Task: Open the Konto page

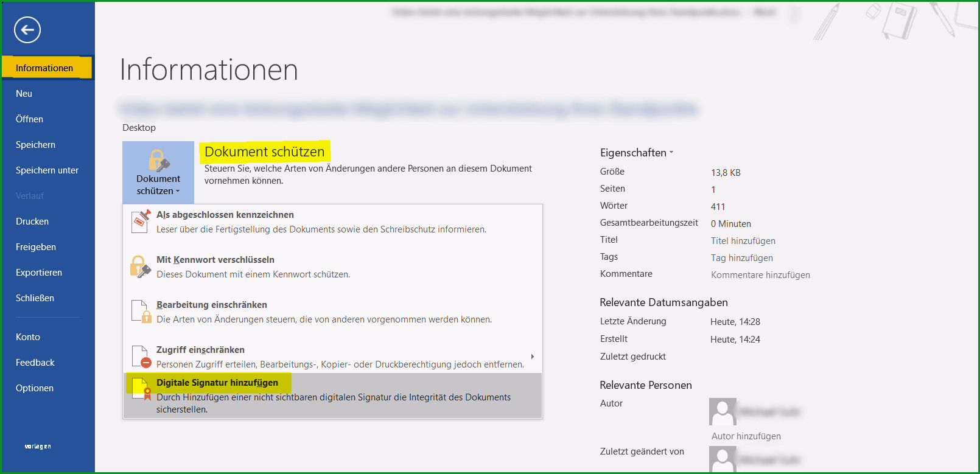Action: click(47, 336)
